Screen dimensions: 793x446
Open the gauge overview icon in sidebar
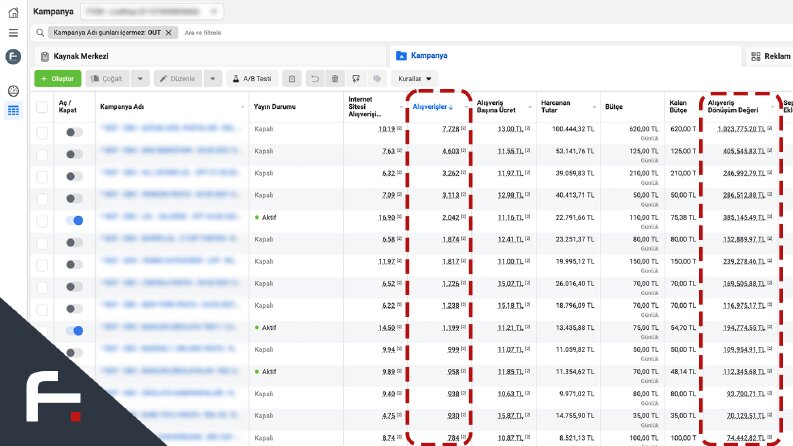tap(14, 91)
